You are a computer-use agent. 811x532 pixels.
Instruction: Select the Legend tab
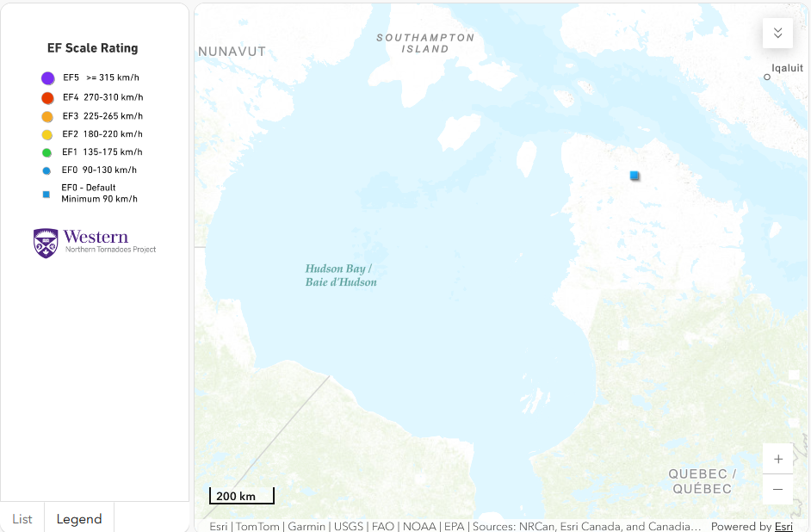[79, 518]
